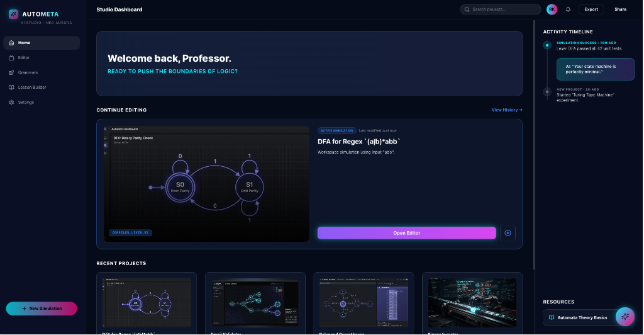Click "Ready to push the boundaries of logic?" text
The height and width of the screenshot is (335, 644).
tap(172, 72)
